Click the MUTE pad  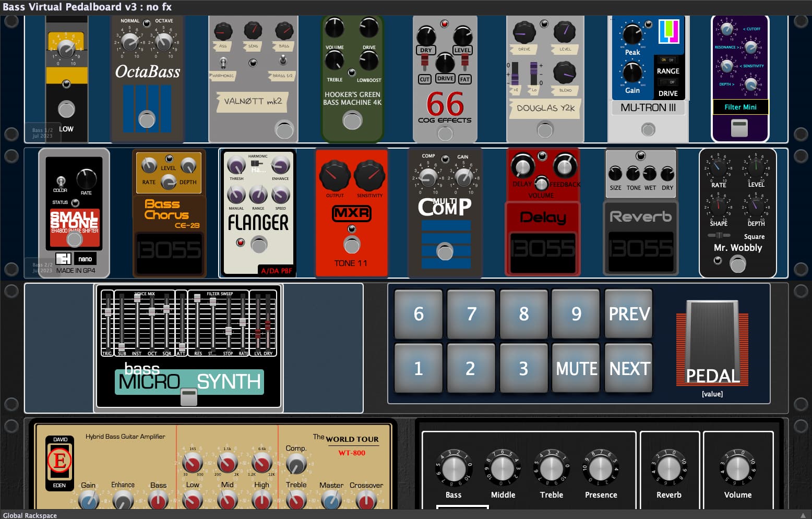click(x=576, y=368)
